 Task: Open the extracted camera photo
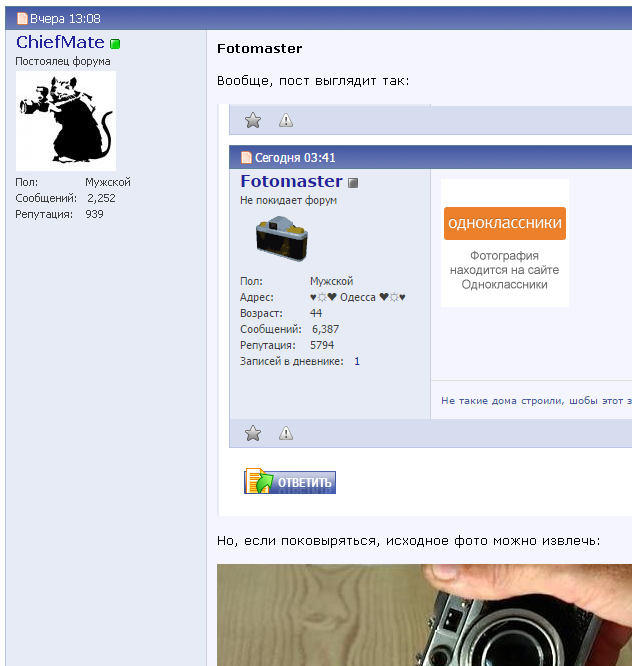(424, 615)
